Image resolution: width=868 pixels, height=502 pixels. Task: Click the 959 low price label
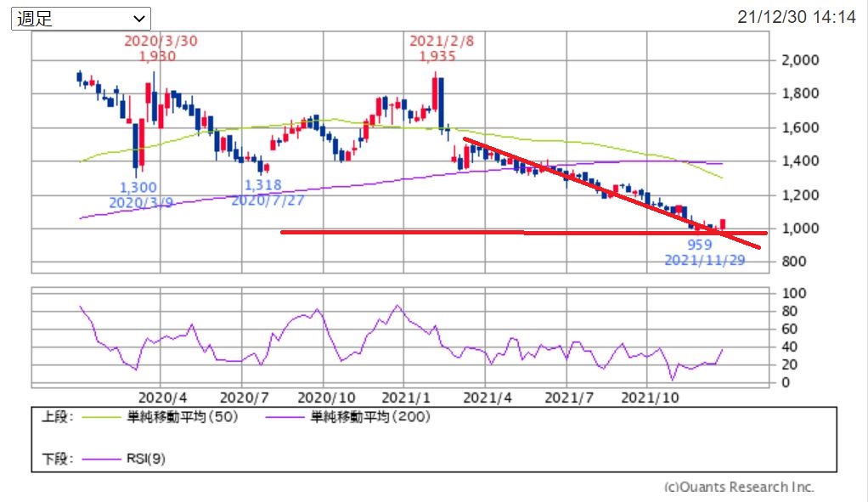(699, 245)
